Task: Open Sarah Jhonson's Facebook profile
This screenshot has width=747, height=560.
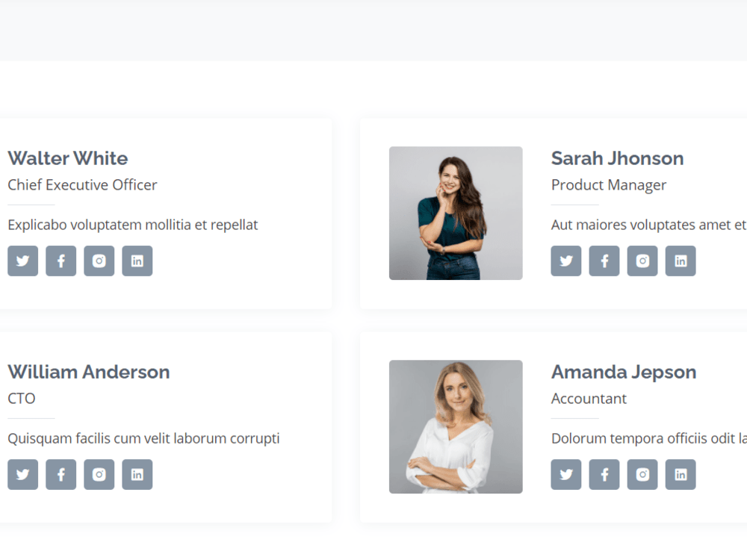Action: [x=604, y=261]
